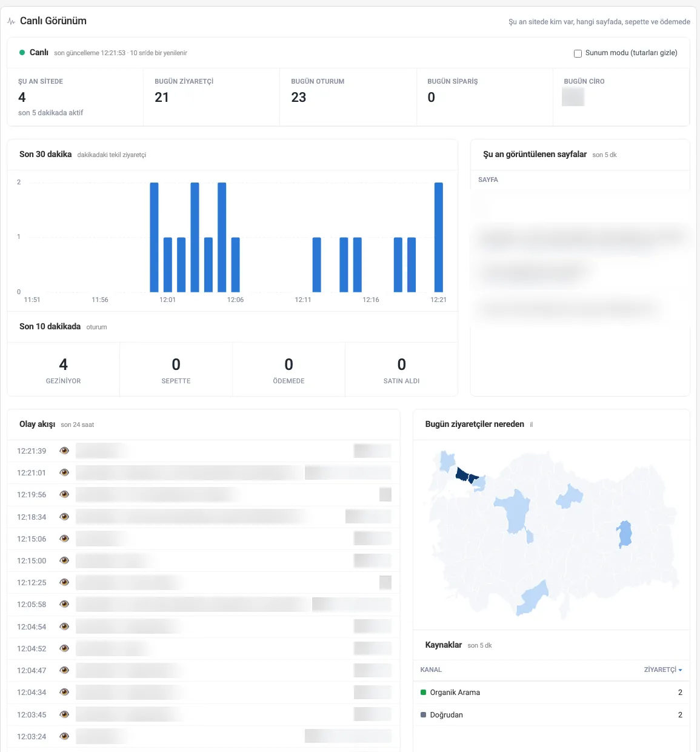Sort sources by the ZİYARETÇİ column

[663, 670]
